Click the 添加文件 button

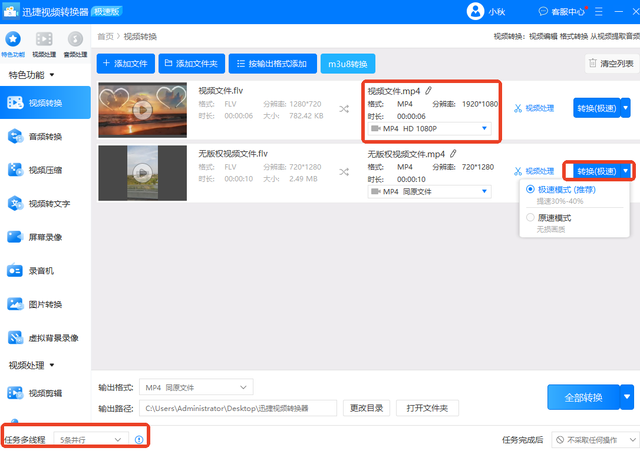126,64
